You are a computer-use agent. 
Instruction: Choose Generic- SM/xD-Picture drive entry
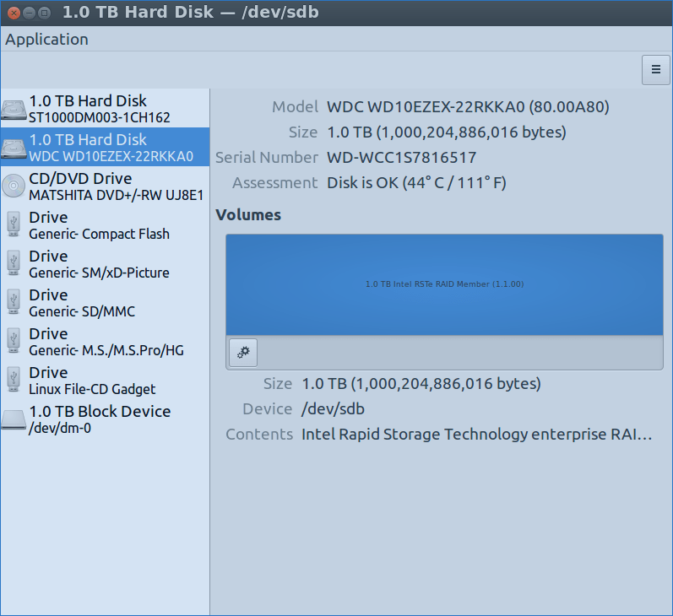pos(105,264)
